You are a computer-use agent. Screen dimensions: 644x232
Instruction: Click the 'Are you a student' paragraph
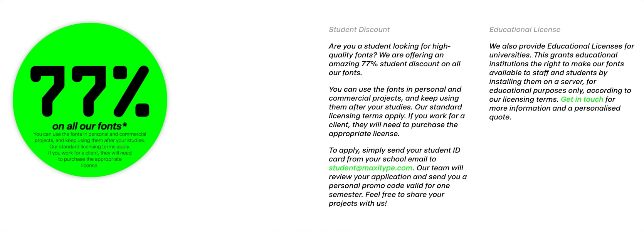click(x=394, y=59)
